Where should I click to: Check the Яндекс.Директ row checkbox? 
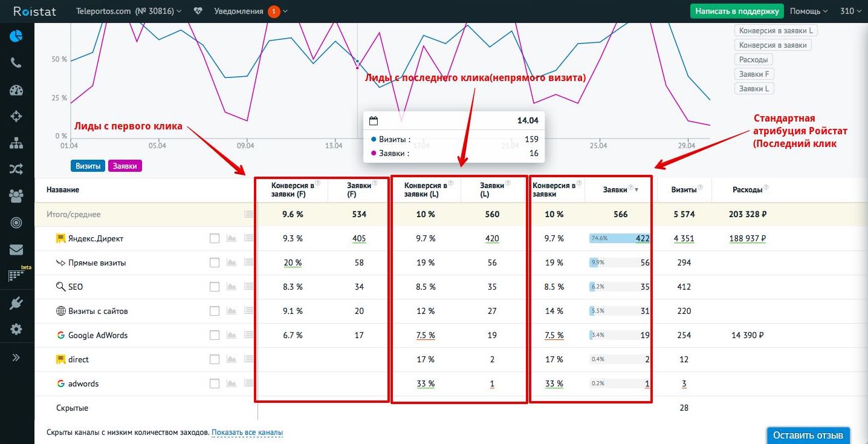point(215,239)
